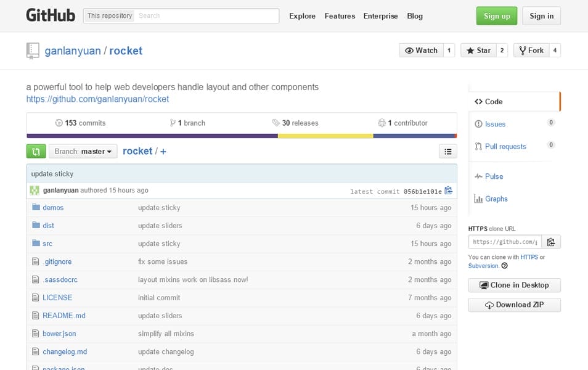
Task: Click the Issues icon in the sidebar
Action: point(480,124)
